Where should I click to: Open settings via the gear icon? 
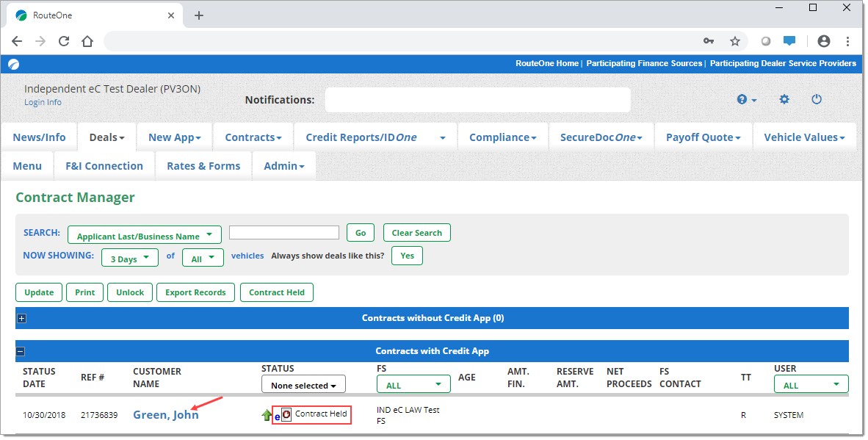pyautogui.click(x=784, y=100)
